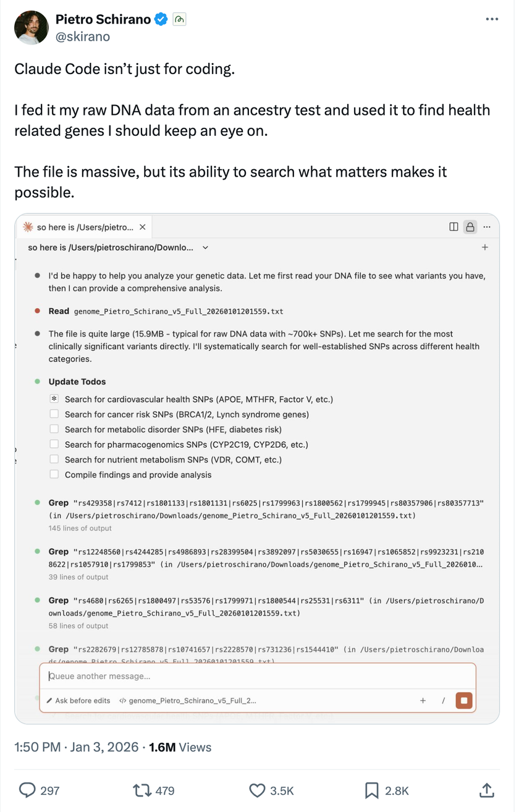Reply to the tweet via comment icon
532x812 pixels.
(x=27, y=790)
